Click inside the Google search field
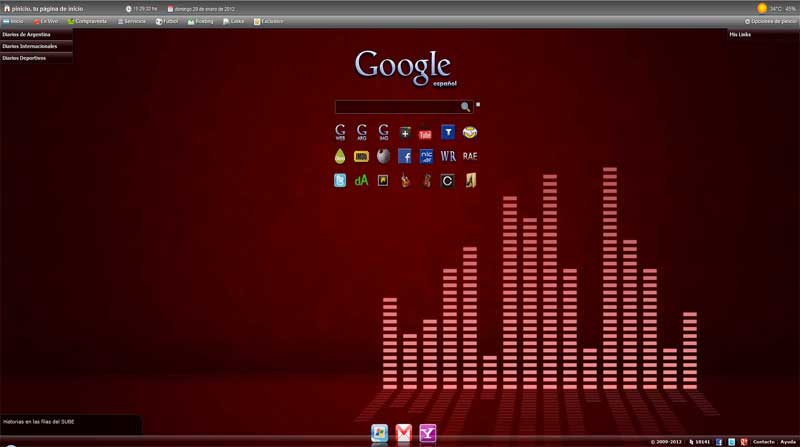The image size is (800, 447). click(x=396, y=107)
